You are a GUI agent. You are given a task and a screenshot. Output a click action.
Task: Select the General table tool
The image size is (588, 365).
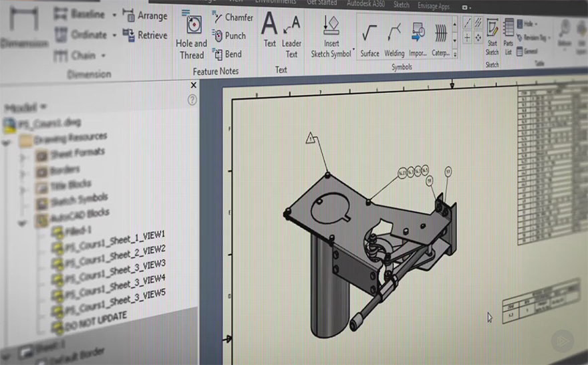[527, 51]
